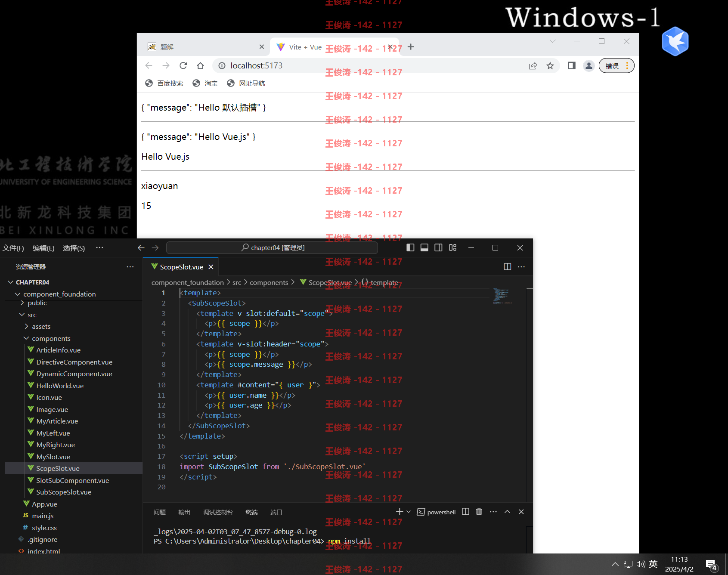This screenshot has width=728, height=575.
Task: Kill the terminal with trash icon
Action: point(479,511)
